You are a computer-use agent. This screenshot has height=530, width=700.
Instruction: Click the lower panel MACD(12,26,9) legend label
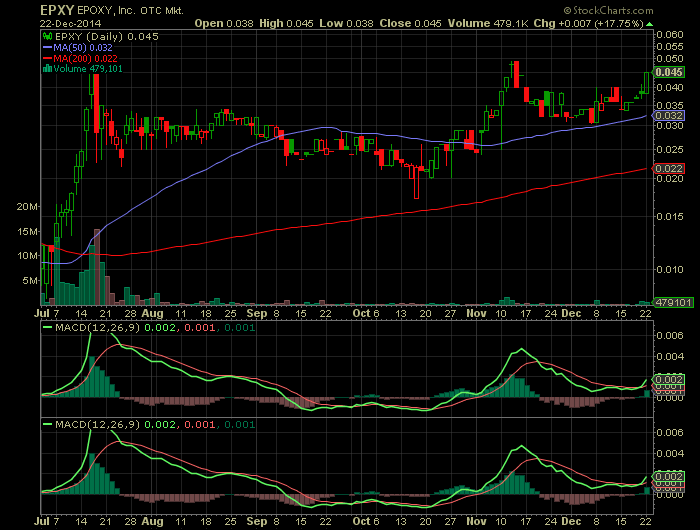tap(98, 424)
